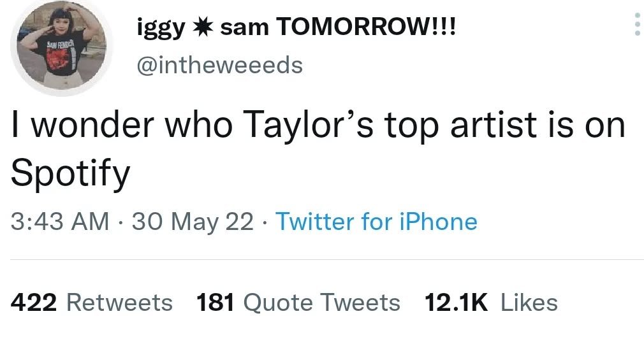Click the word Spotify in the tweet
The height and width of the screenshot is (337, 644).
(70, 172)
